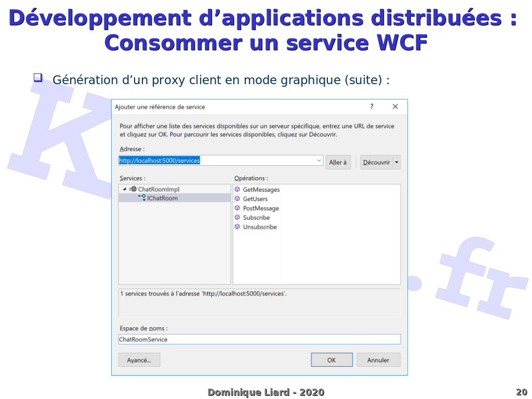Click the GetMessages operation icon
Viewport: 532px width, 399px height.
[x=237, y=190]
